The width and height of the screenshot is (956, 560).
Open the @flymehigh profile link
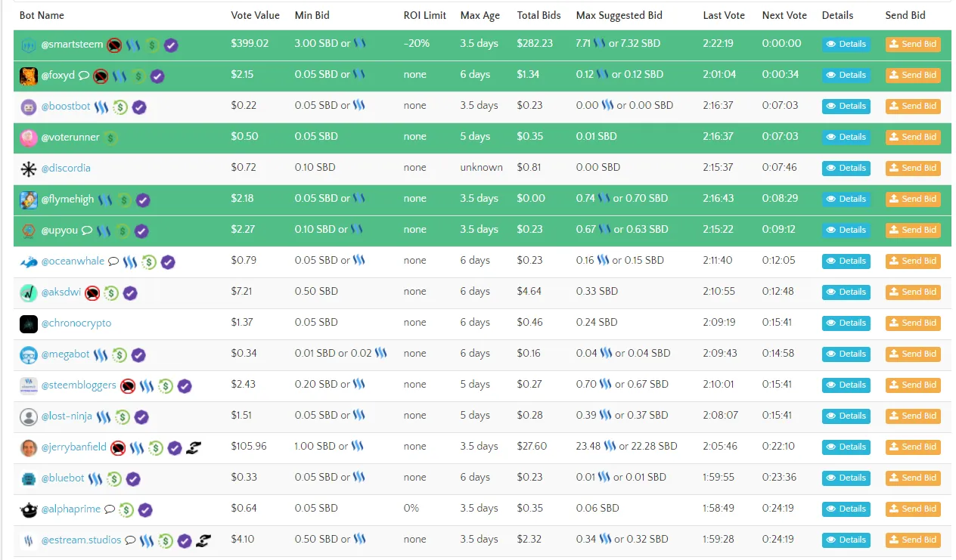pyautogui.click(x=67, y=200)
